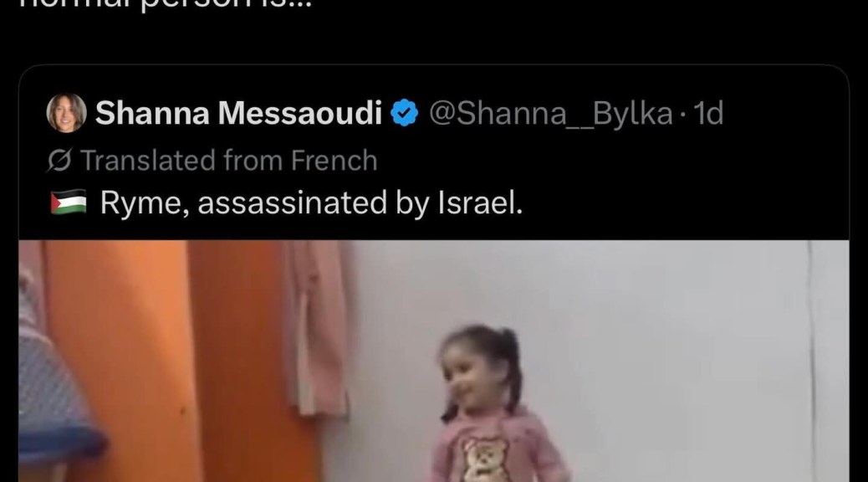Open the @Shanna__Bylka handle

551,114
